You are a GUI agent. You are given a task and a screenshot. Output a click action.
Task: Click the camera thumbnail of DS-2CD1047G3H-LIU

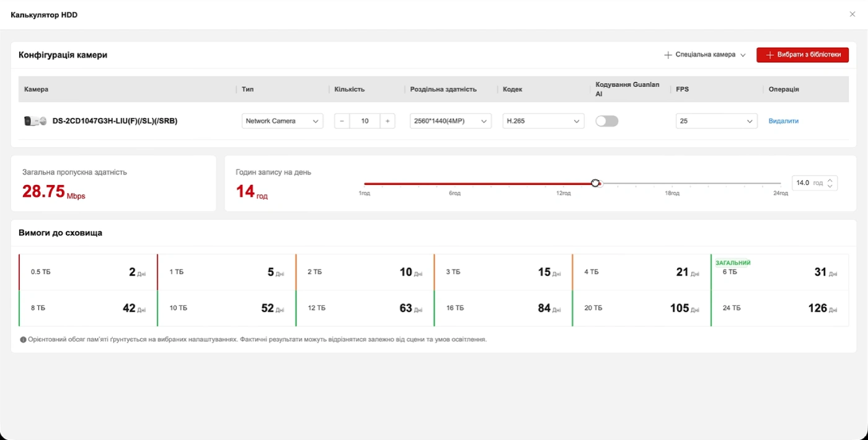coord(35,121)
